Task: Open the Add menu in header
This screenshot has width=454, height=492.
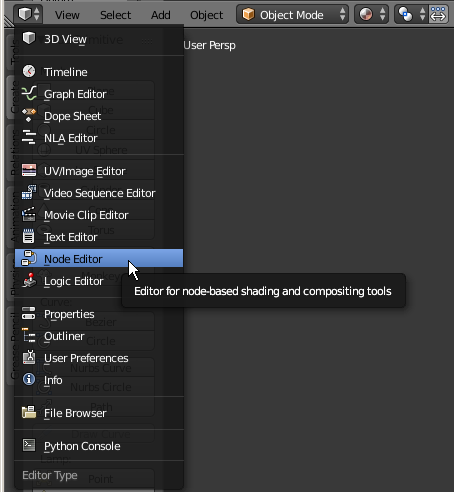Action: pyautogui.click(x=160, y=15)
